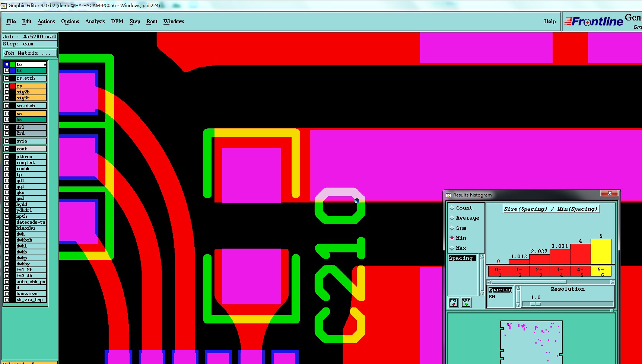This screenshot has width=642, height=364.
Task: Click the 0-1 histogram range cell
Action: [498, 271]
